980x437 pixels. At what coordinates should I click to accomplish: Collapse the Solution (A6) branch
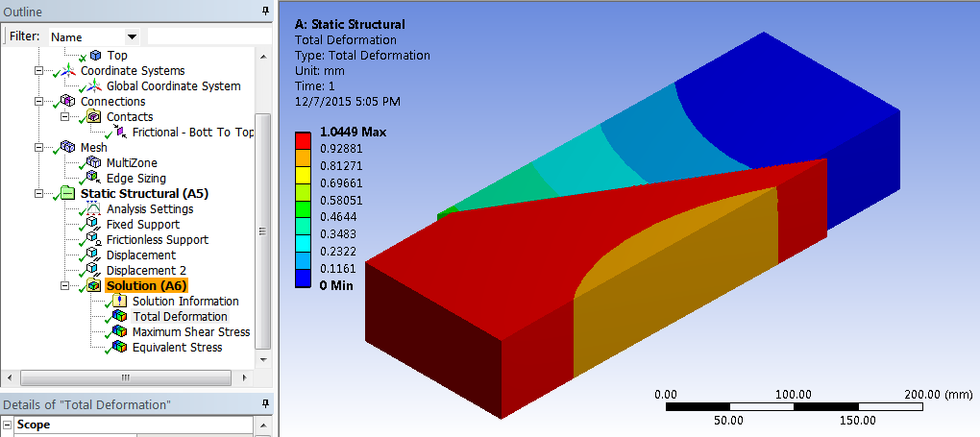pos(65,285)
